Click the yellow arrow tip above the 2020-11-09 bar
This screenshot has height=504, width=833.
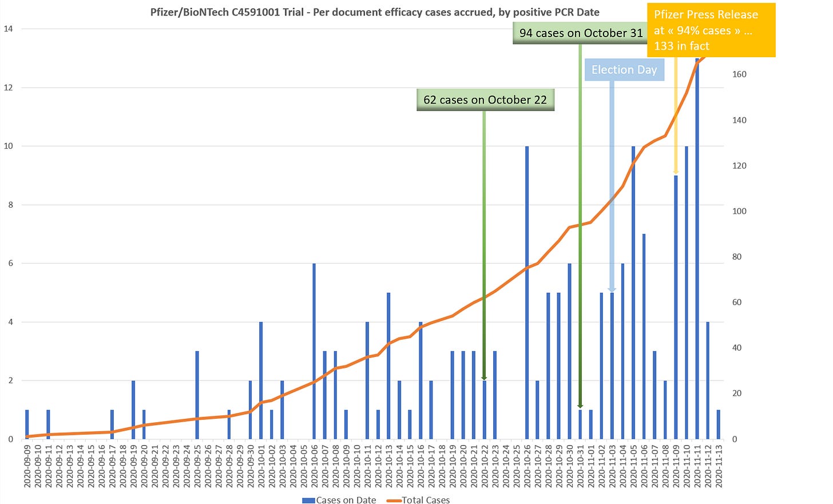[676, 171]
